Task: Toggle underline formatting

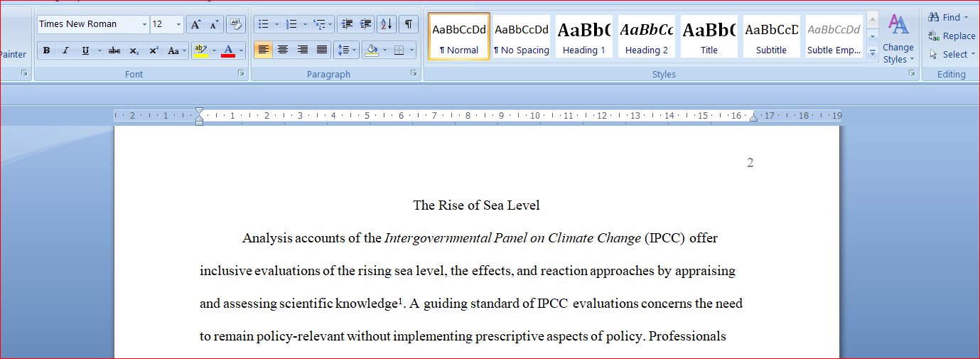Action: (85, 50)
